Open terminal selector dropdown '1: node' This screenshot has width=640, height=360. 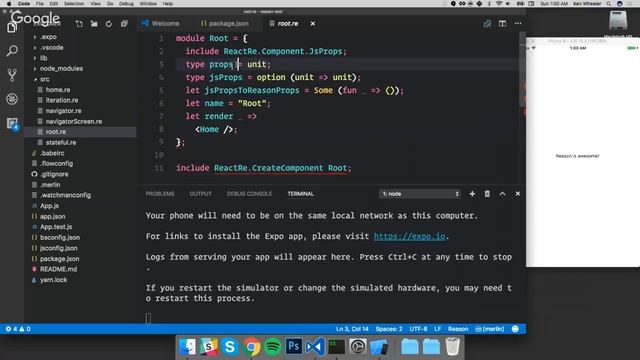[x=420, y=194]
